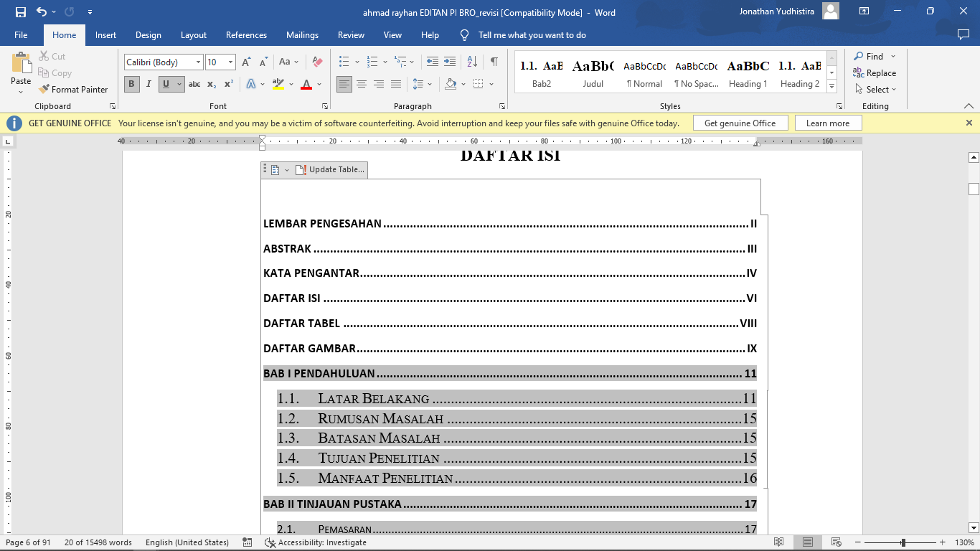Screen dimensions: 980x551
Task: Open Paste options arrow
Action: point(21,92)
